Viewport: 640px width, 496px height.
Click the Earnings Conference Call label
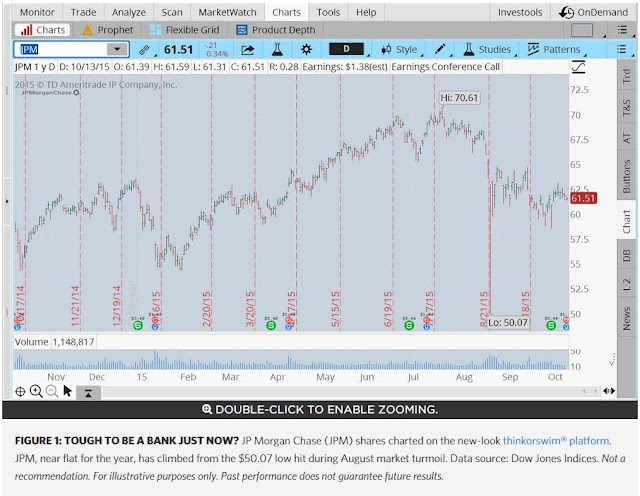(445, 67)
